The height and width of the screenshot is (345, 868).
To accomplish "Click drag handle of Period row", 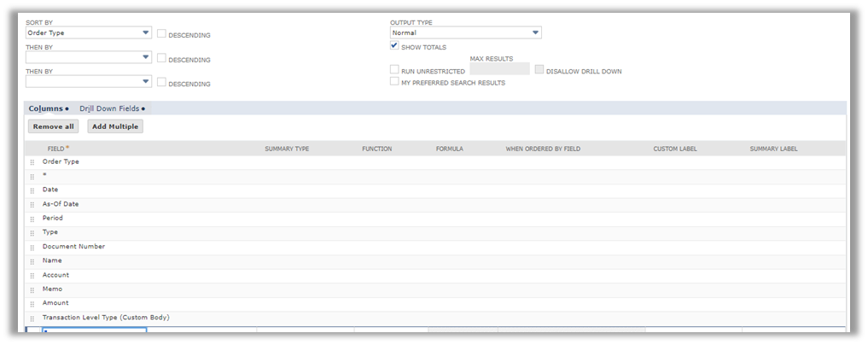I will [32, 219].
